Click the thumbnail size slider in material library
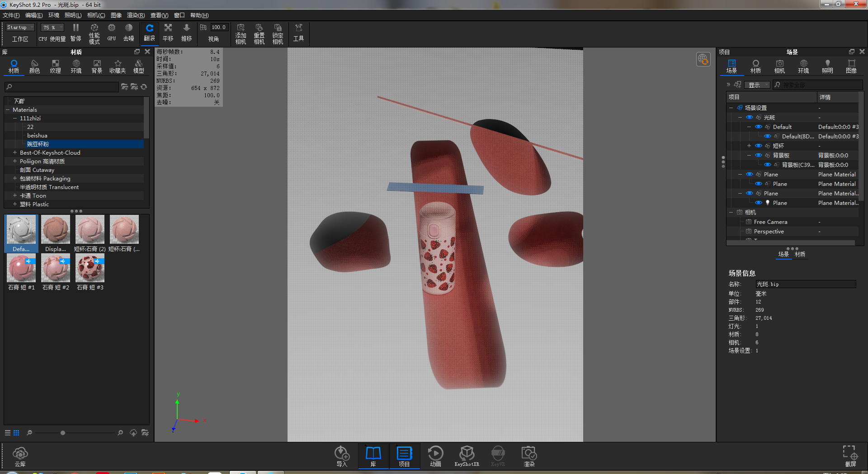This screenshot has width=868, height=474. [x=62, y=432]
